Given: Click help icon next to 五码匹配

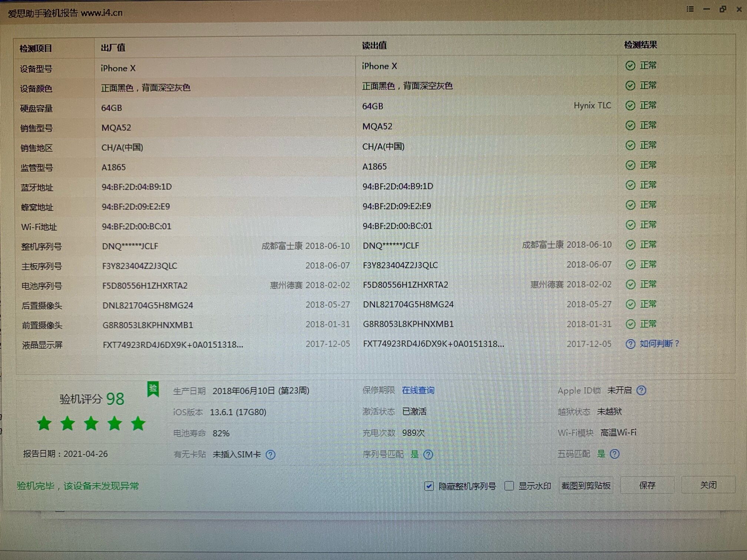Looking at the screenshot, I should click(x=614, y=454).
